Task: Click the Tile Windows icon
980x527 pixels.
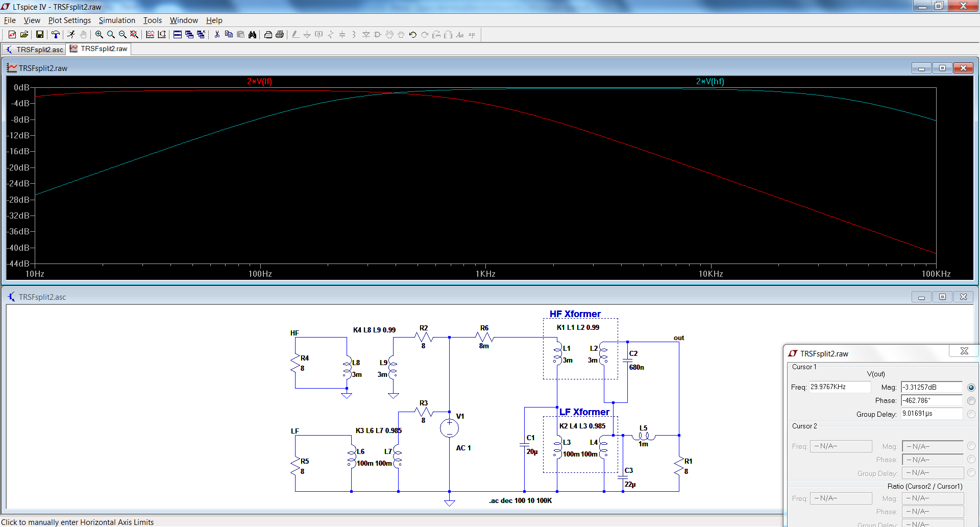Action: click(x=178, y=35)
